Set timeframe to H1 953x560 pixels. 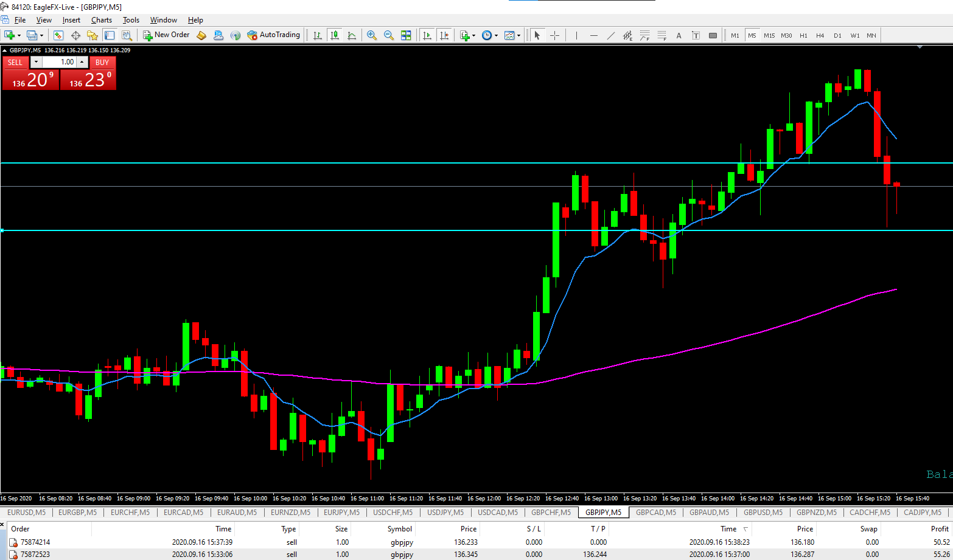(803, 35)
